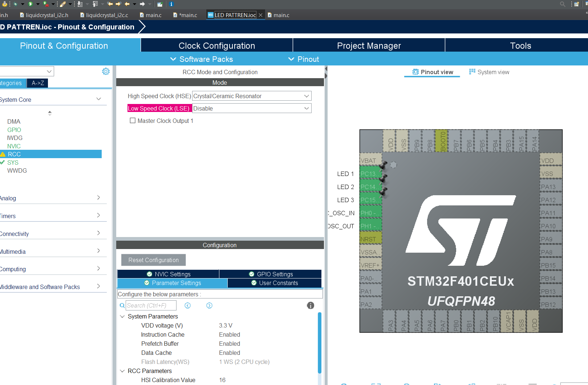The width and height of the screenshot is (588, 385).
Task: Open the Pinout dropdown menu
Action: point(303,59)
